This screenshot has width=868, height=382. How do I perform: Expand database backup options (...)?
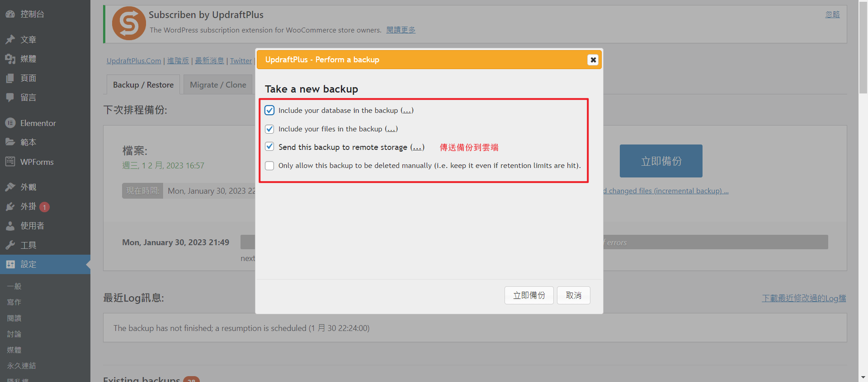(x=407, y=111)
